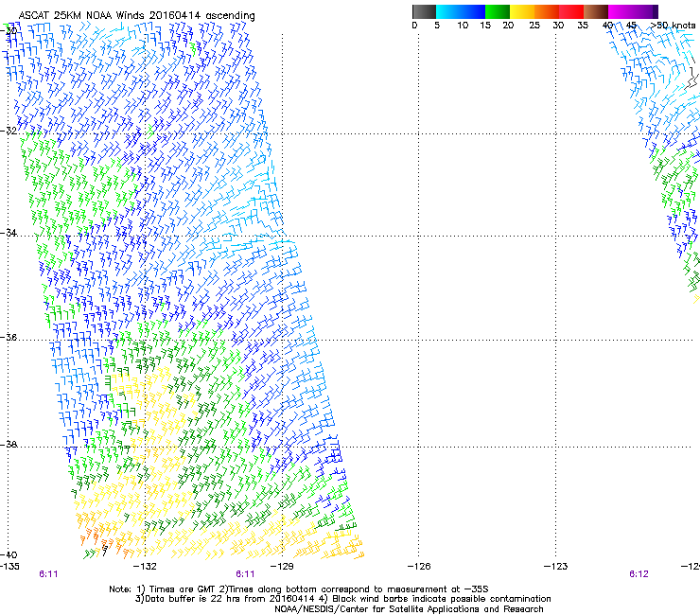Click the magenta 40-45 knots legend color

click(x=621, y=11)
